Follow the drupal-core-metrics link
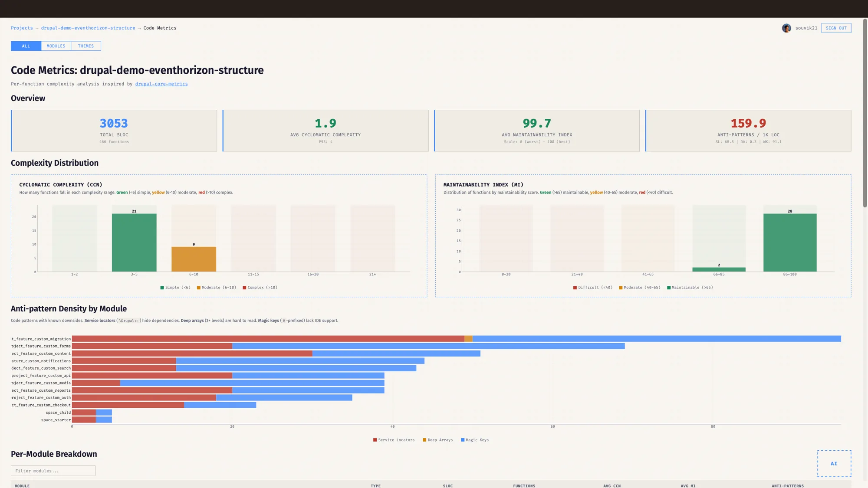This screenshot has height=488, width=868. tap(161, 84)
